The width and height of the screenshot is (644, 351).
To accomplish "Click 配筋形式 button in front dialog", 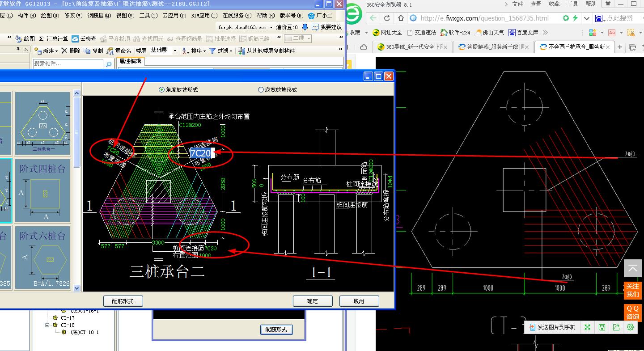I will pyautogui.click(x=123, y=301).
